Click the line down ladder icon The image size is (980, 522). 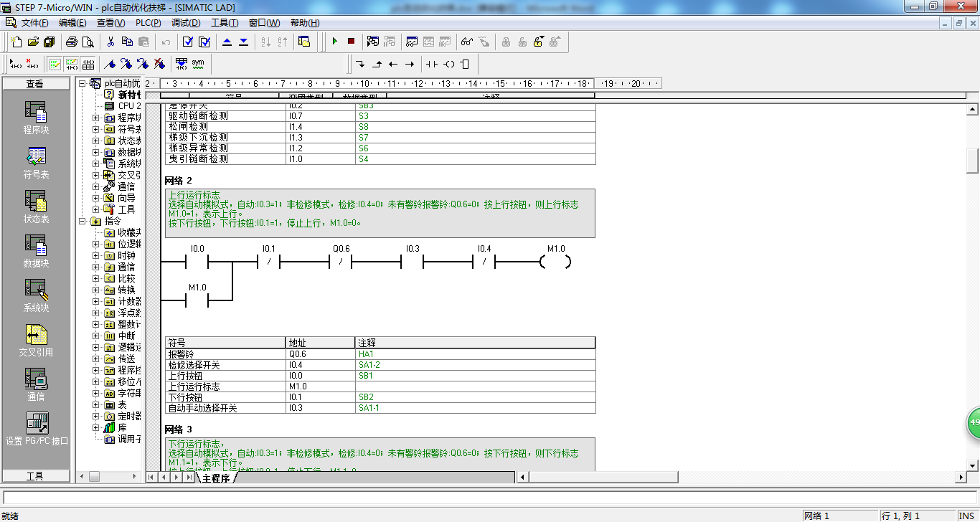click(x=360, y=64)
